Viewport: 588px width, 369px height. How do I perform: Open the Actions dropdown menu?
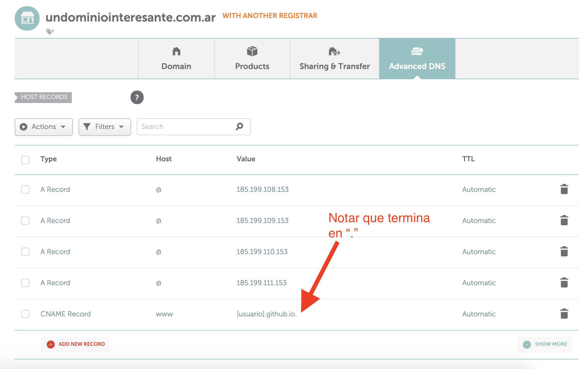pos(44,126)
